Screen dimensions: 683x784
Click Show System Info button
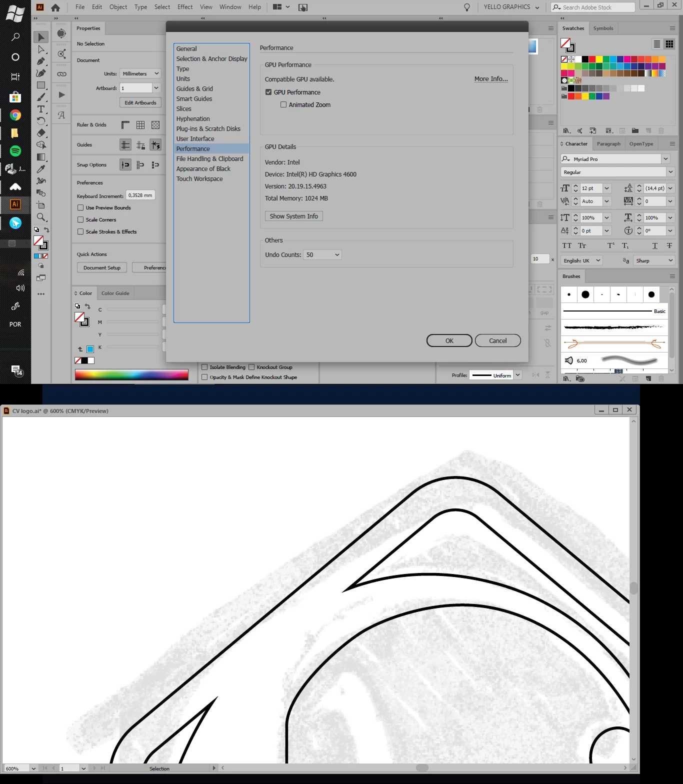[293, 216]
